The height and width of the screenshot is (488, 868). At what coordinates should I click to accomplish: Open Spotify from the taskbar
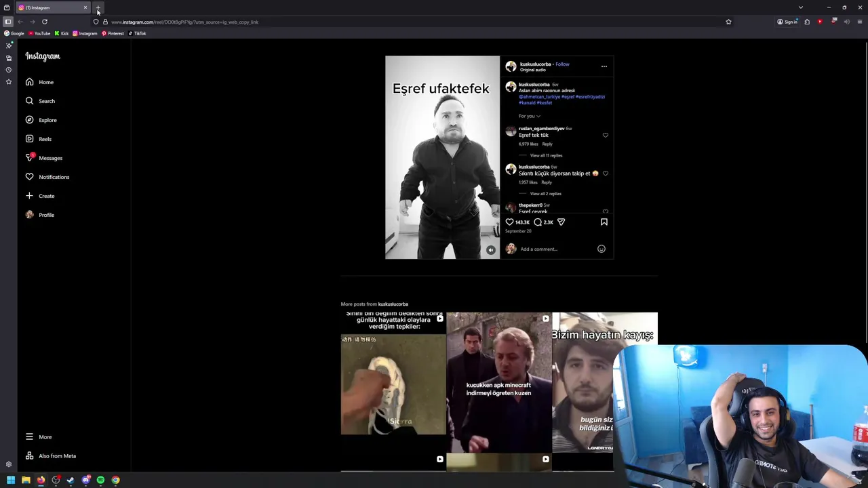pyautogui.click(x=100, y=480)
